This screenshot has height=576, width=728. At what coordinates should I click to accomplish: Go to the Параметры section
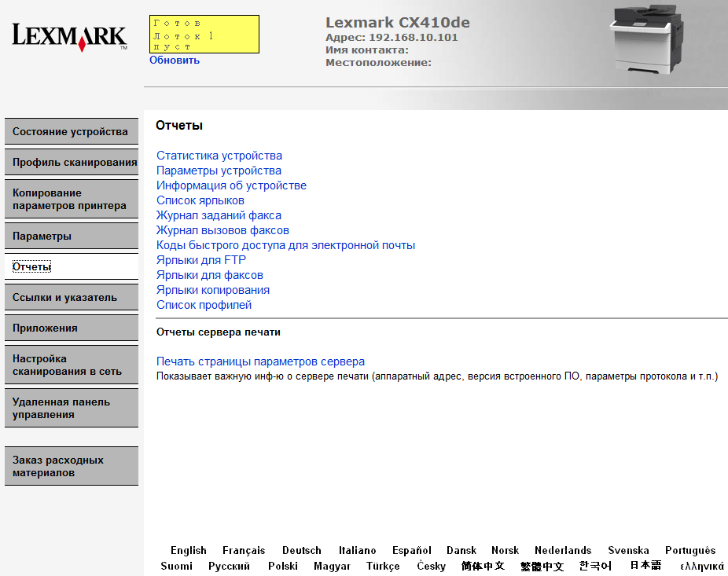coord(72,237)
